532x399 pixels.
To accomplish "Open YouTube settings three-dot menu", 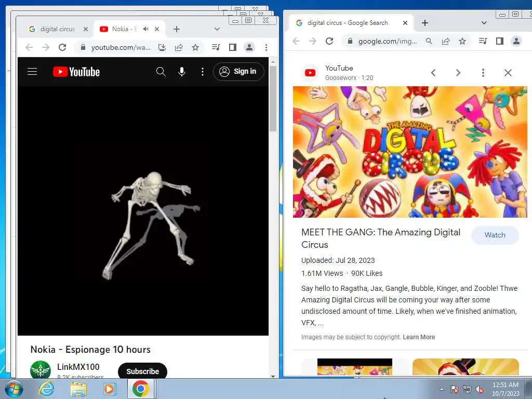I will pos(203,72).
